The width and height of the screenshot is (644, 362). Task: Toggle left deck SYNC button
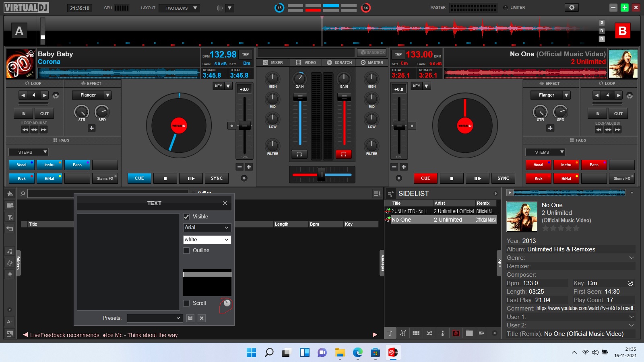point(217,178)
